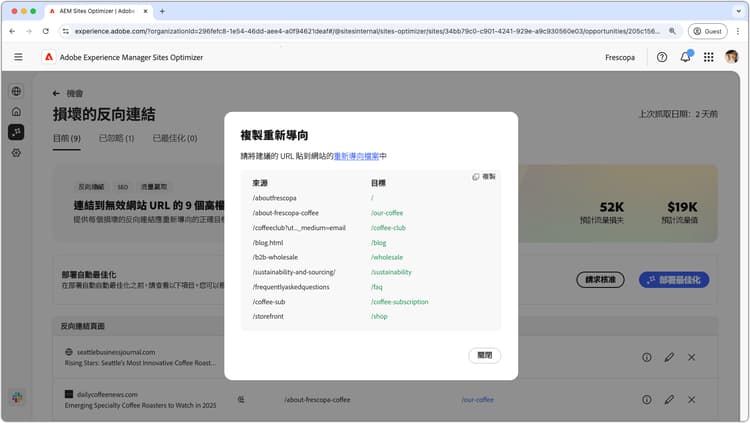Switch to the 已忽略 (1) tab
Viewport: 750px width, 423px height.
point(116,138)
